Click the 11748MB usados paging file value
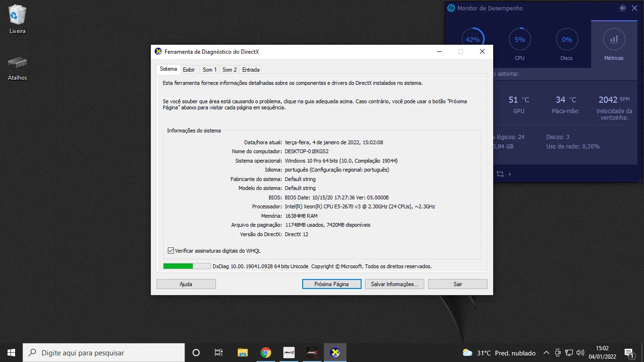644x362 pixels. pos(328,225)
